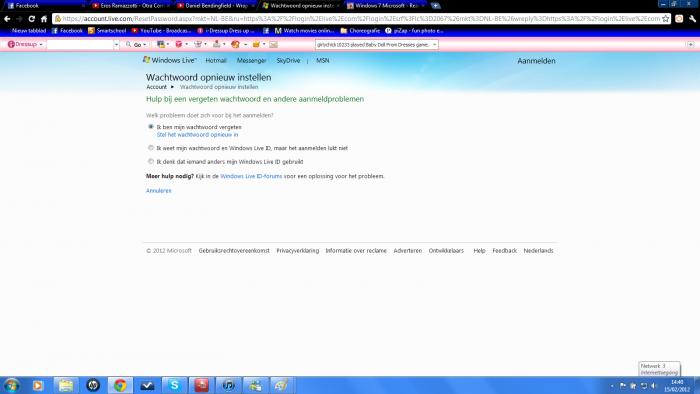Click the browser address bar URL
700x394 pixels.
tap(361, 19)
